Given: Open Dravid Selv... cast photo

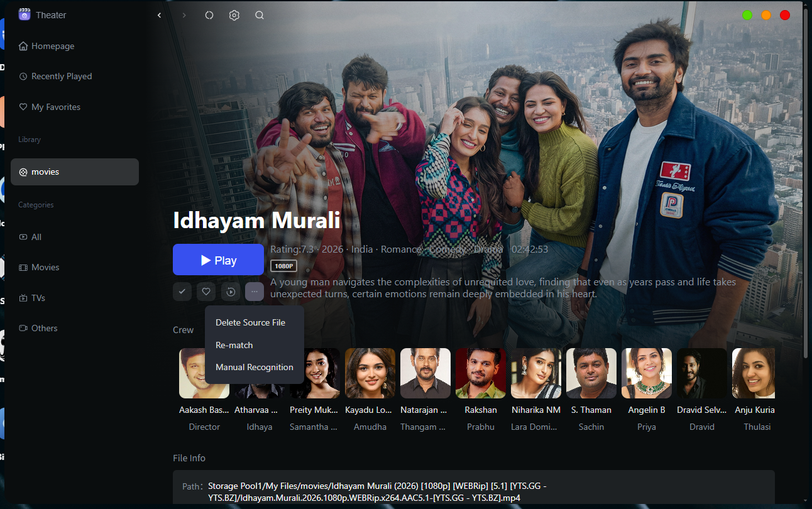Looking at the screenshot, I should pyautogui.click(x=702, y=373).
